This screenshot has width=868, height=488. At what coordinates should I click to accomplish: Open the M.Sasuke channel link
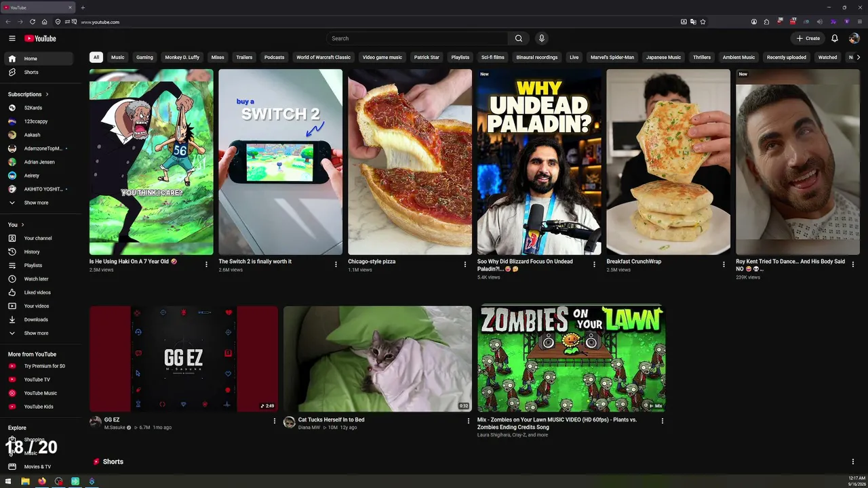[x=115, y=428]
